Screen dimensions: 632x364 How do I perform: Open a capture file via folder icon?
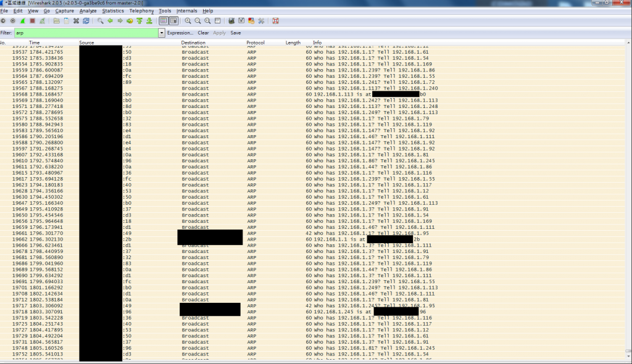pos(56,21)
